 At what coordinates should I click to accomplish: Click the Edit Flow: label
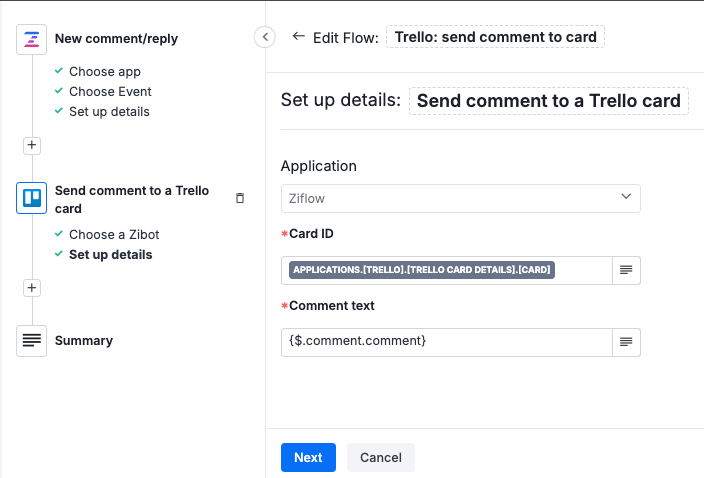coord(346,38)
